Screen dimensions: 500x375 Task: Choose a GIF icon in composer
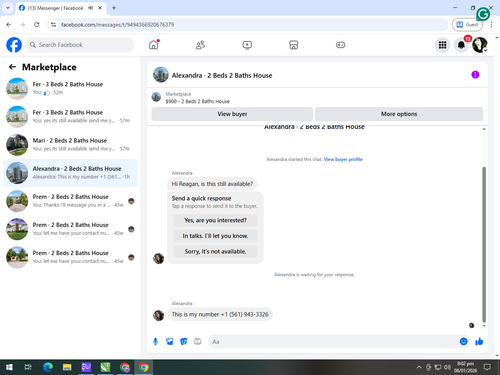pos(198,341)
